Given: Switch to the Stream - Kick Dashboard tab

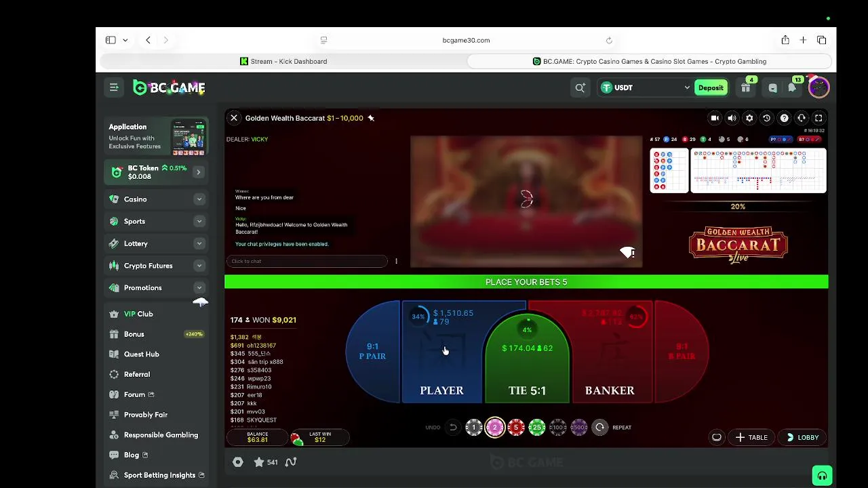Looking at the screenshot, I should coord(283,61).
